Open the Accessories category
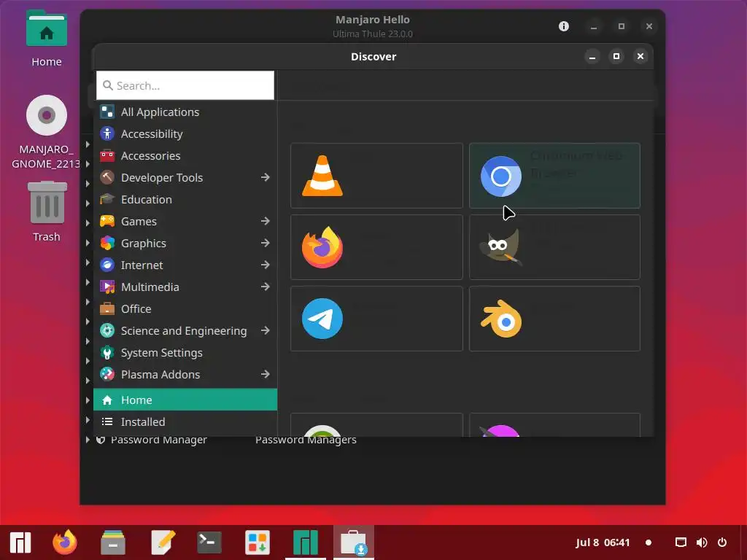747x560 pixels. pos(185,156)
